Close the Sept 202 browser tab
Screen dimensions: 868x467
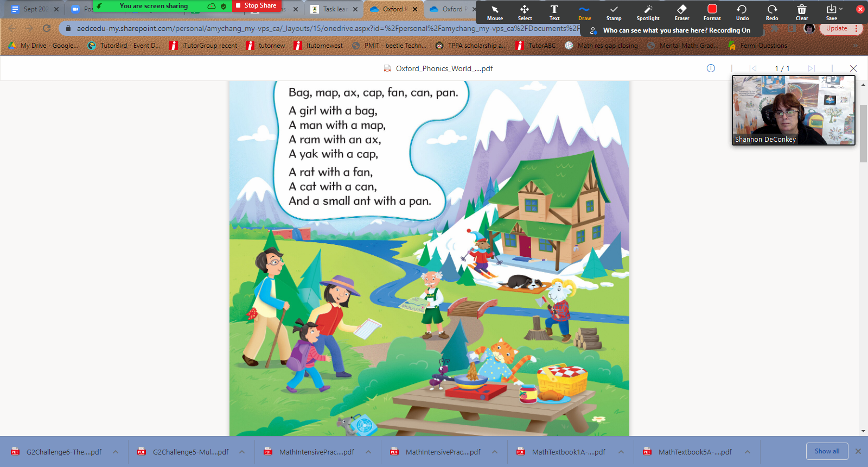56,9
